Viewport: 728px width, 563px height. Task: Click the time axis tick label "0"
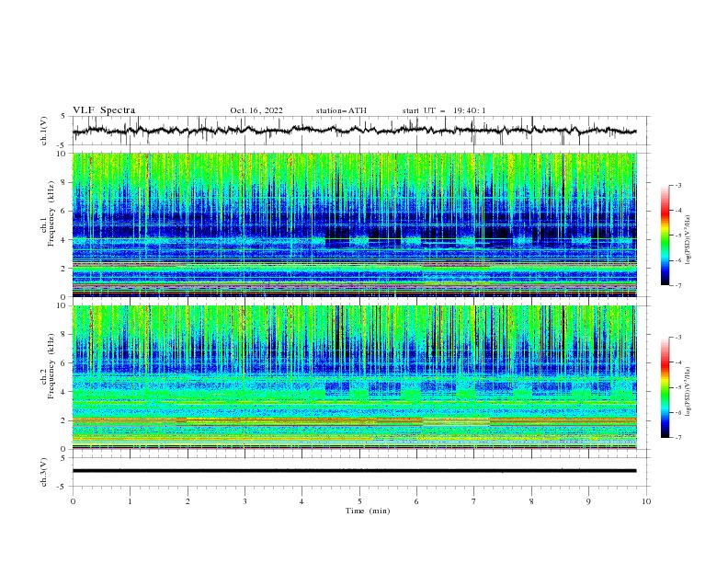tap(73, 501)
